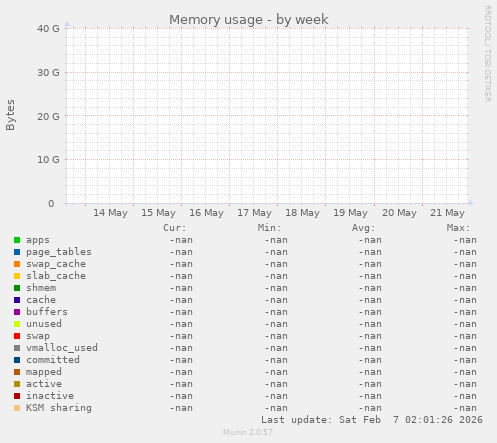Screen dimensions: 497x443
Task: Click the 'Memory usage - by week' title
Action: (249, 20)
